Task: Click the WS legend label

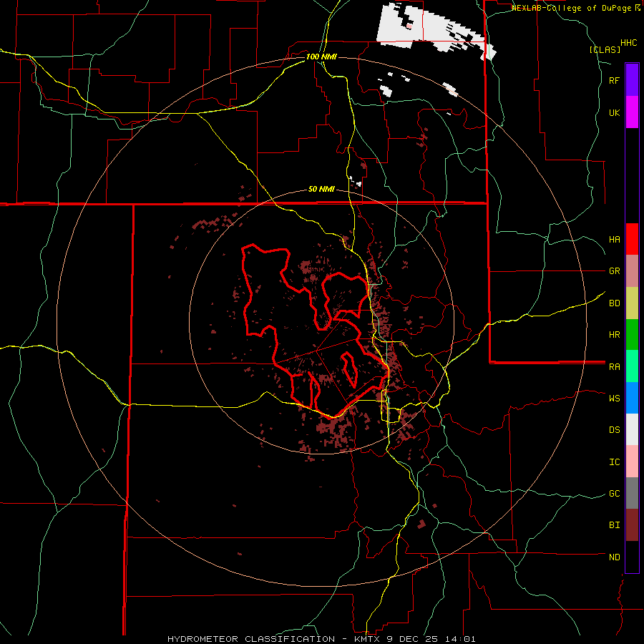Action: (x=614, y=398)
